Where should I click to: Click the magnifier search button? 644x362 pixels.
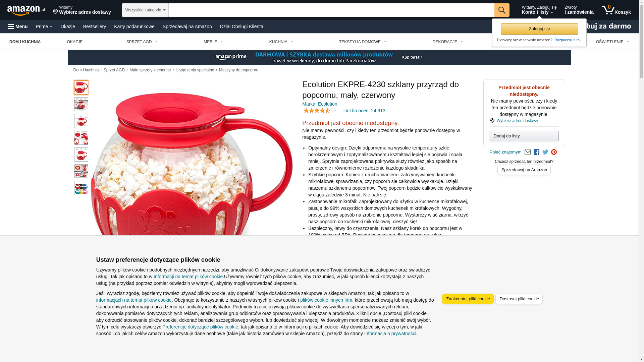pyautogui.click(x=501, y=10)
